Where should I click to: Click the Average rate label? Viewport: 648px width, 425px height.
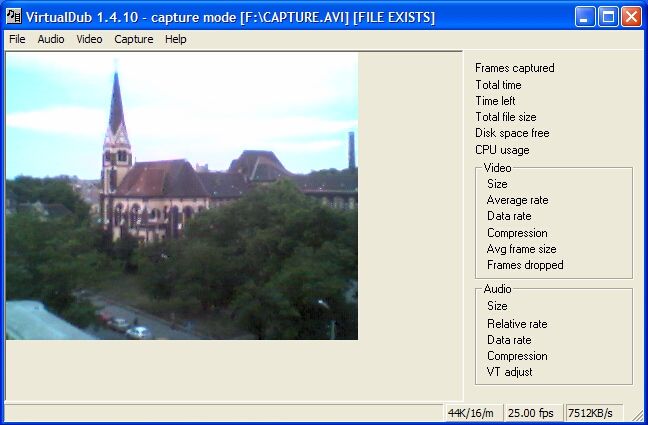coord(517,200)
